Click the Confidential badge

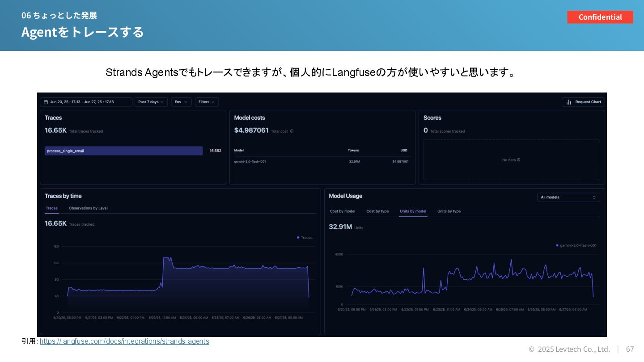[600, 17]
